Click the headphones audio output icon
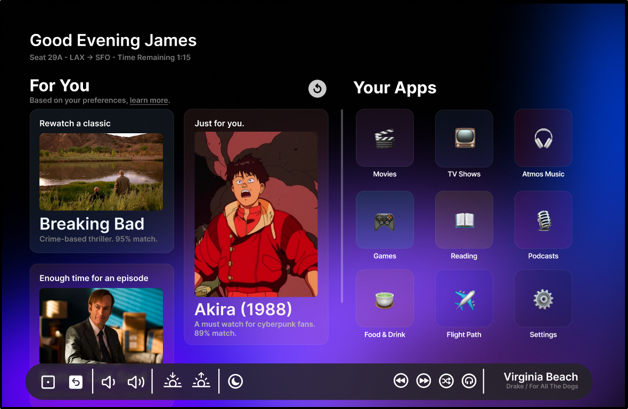 pos(469,381)
